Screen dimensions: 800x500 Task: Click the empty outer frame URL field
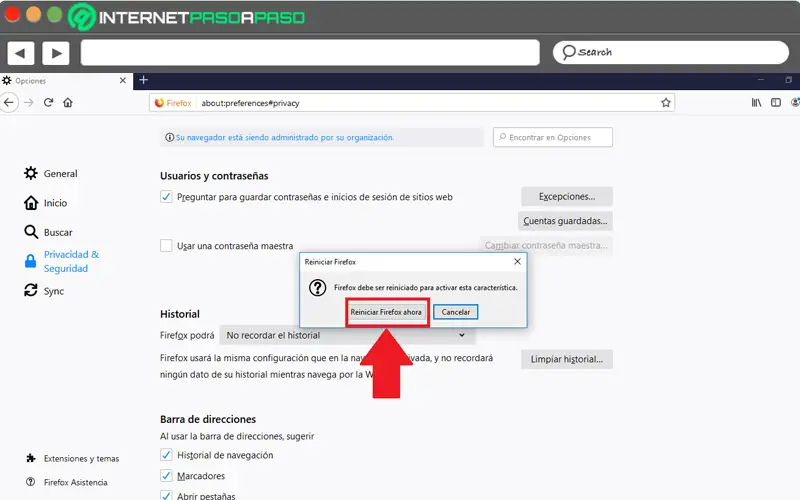310,52
